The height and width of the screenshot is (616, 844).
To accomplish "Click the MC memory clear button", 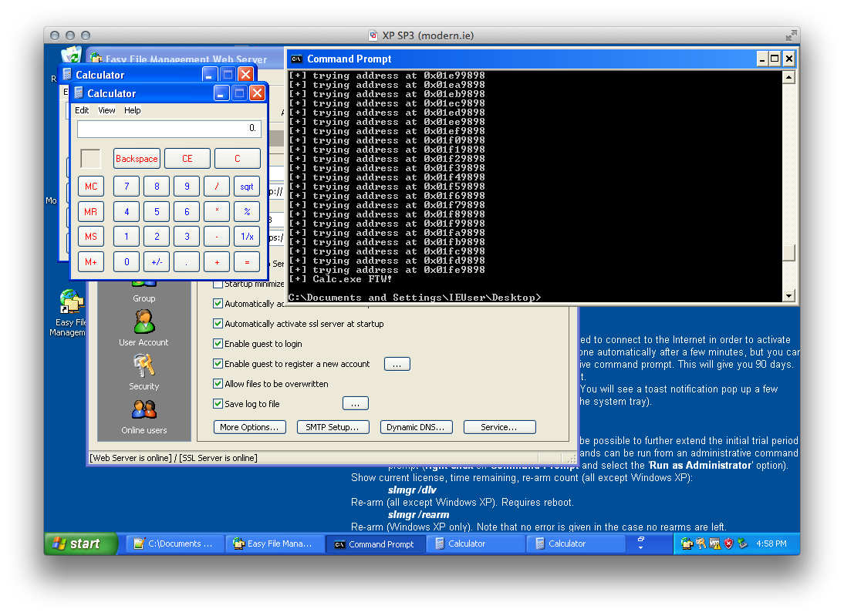I will coord(91,187).
